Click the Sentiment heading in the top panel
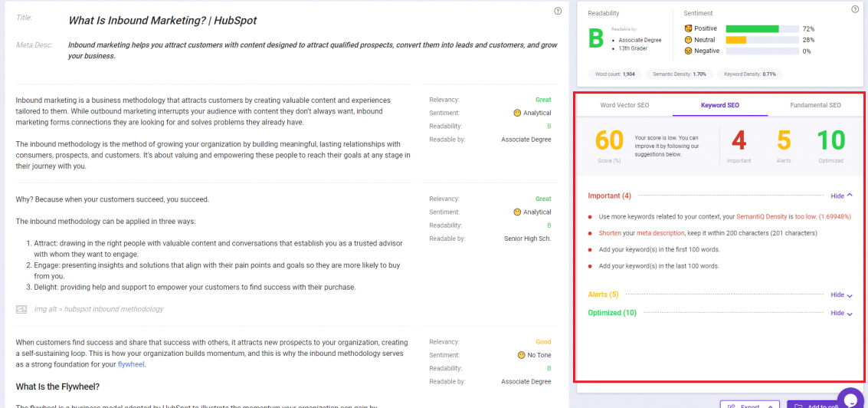Image resolution: width=868 pixels, height=408 pixels. (698, 13)
